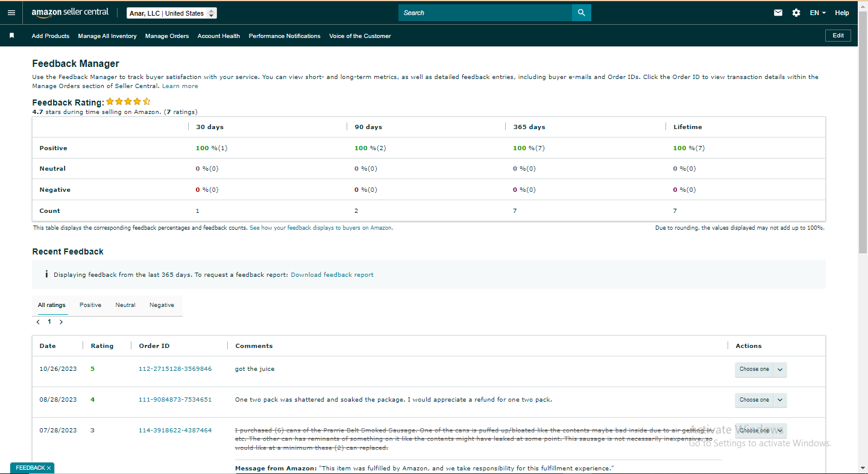868x474 pixels.
Task: Open the EN language dropdown
Action: pyautogui.click(x=818, y=13)
